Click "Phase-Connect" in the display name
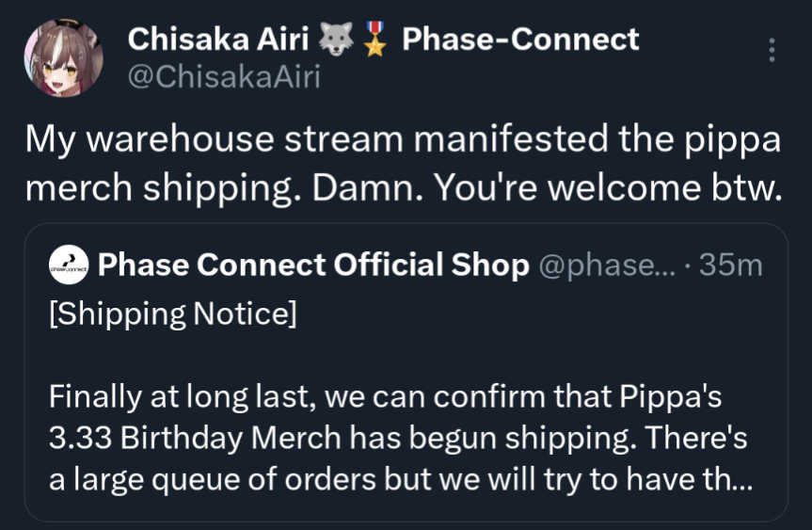Image resolution: width=812 pixels, height=530 pixels. click(x=519, y=40)
